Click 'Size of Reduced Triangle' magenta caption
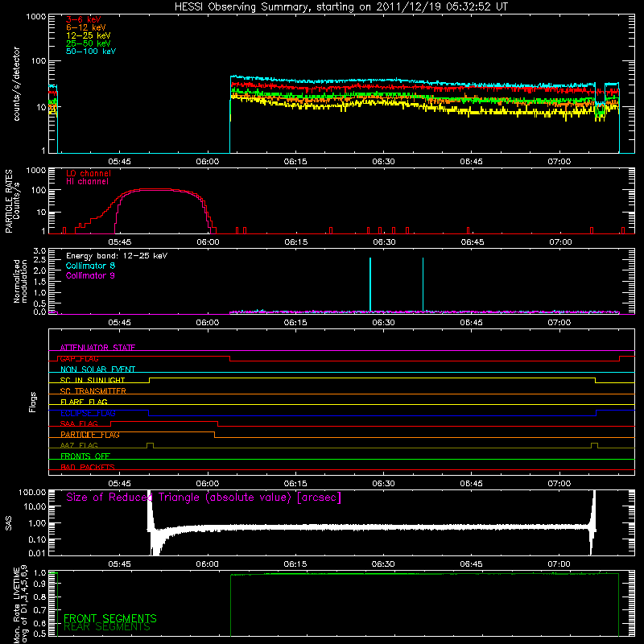This screenshot has width=644, height=644. point(204,497)
